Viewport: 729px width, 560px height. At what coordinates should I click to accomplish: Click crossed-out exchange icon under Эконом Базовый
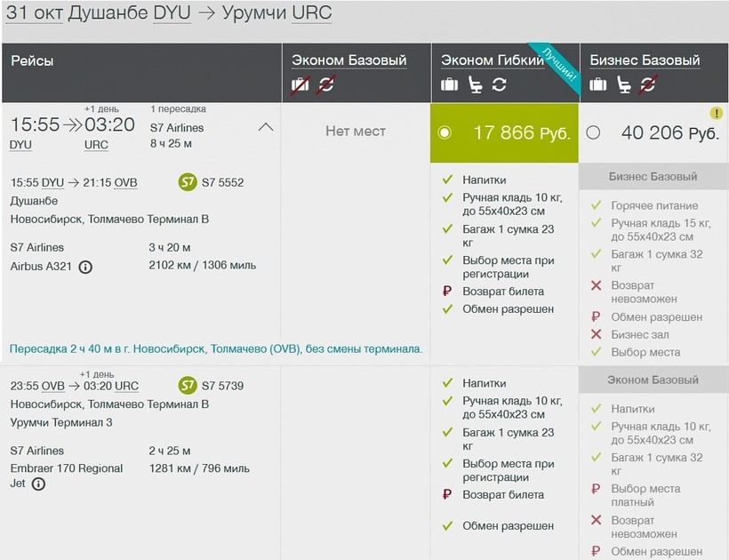coord(326,85)
